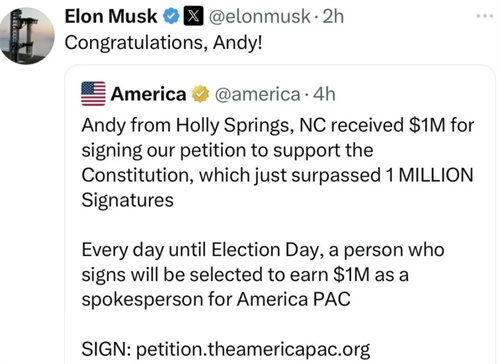Open the petition.theamericapac.org link
500x364 pixels.
[x=253, y=349]
